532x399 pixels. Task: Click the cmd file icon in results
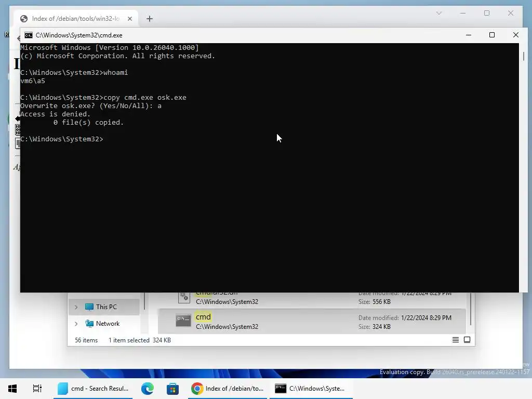click(183, 321)
